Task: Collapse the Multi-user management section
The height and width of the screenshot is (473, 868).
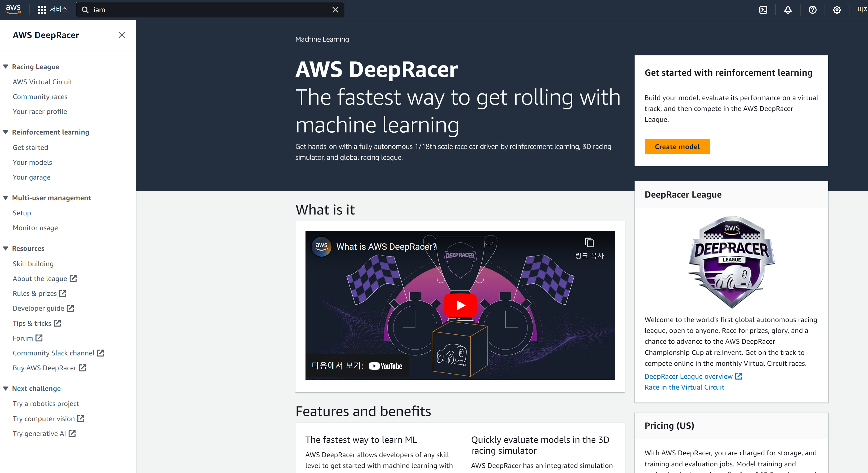Action: [6, 198]
